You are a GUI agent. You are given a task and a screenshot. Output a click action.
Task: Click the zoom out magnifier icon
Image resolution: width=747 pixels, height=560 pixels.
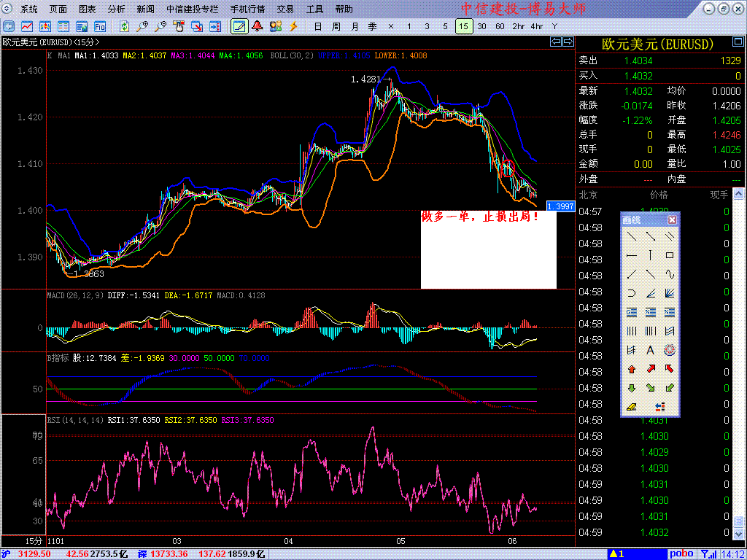pos(160,26)
